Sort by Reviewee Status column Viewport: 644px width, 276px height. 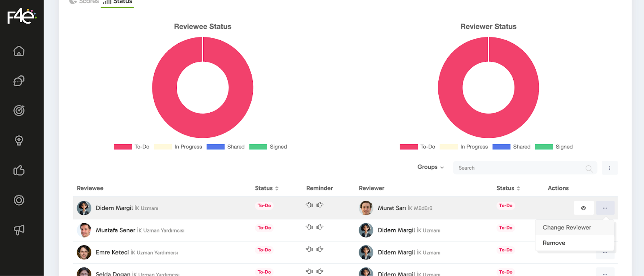pos(266,188)
